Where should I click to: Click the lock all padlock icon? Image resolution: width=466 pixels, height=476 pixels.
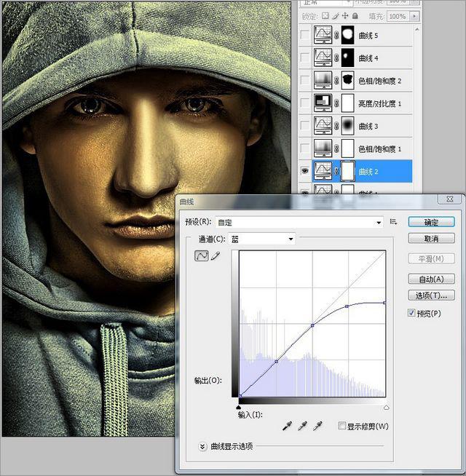click(355, 15)
